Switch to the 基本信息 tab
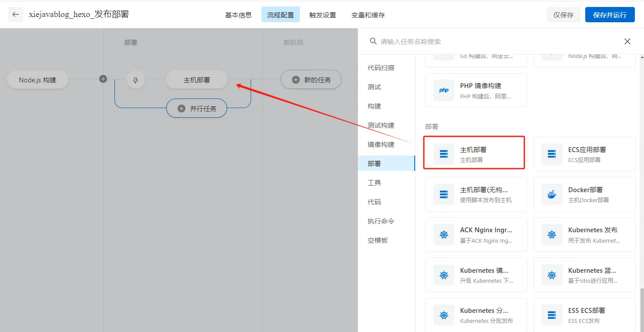Viewport: 644px width, 332px height. pos(238,15)
